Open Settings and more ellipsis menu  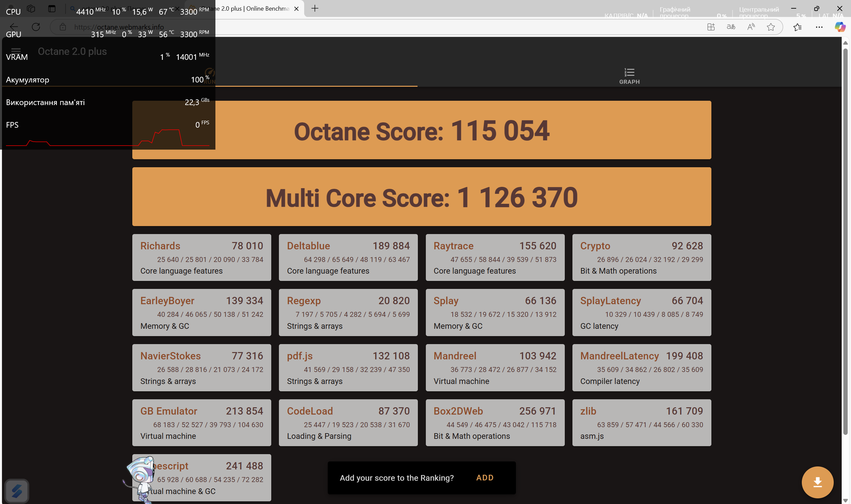(x=819, y=27)
